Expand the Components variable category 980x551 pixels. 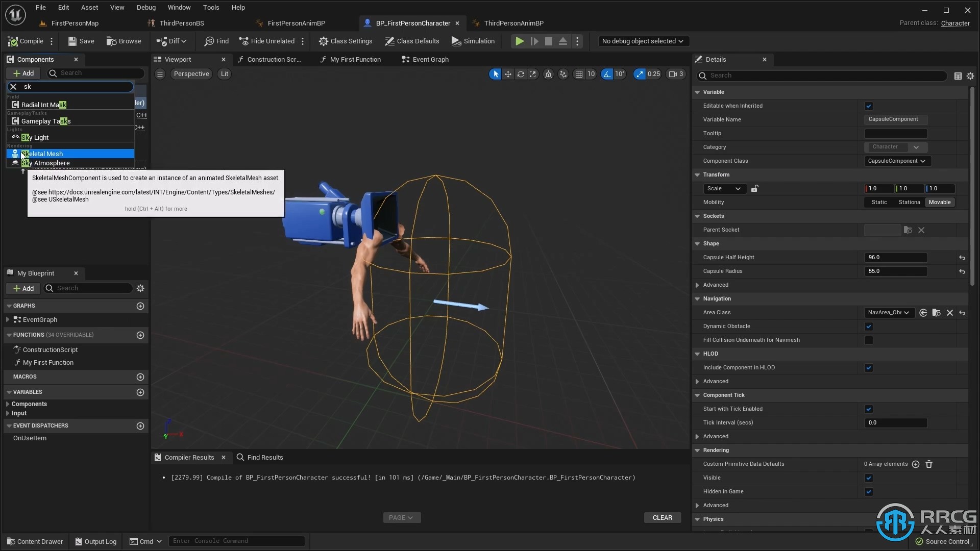[8, 404]
